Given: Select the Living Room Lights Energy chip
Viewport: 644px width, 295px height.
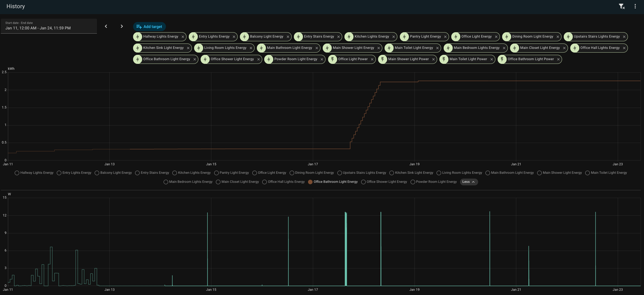Looking at the screenshot, I should click(225, 48).
